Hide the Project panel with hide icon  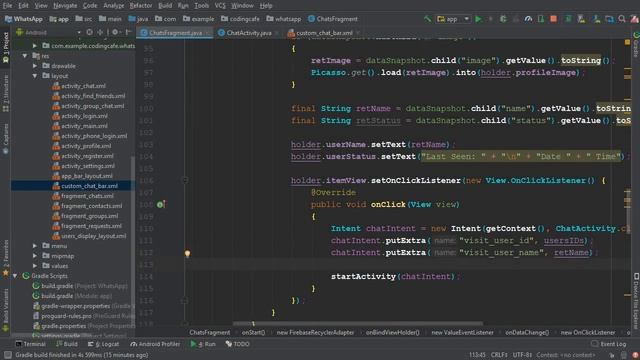[x=128, y=32]
